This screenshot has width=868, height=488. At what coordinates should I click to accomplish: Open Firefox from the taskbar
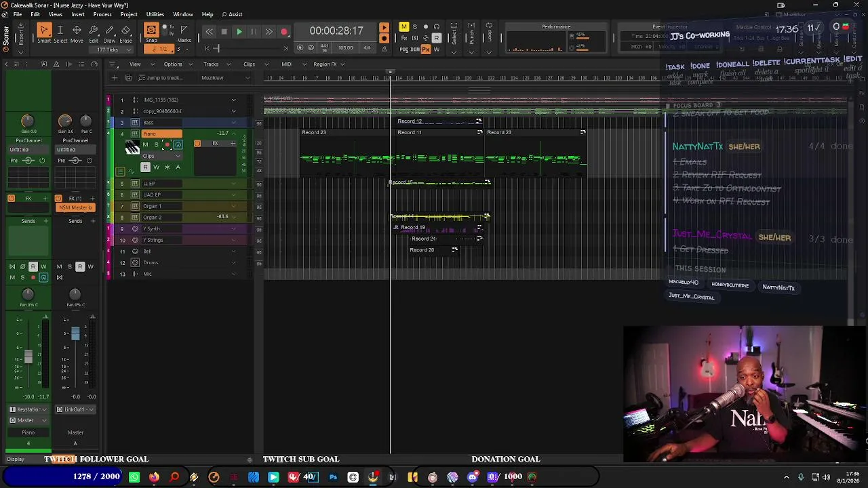tap(154, 477)
